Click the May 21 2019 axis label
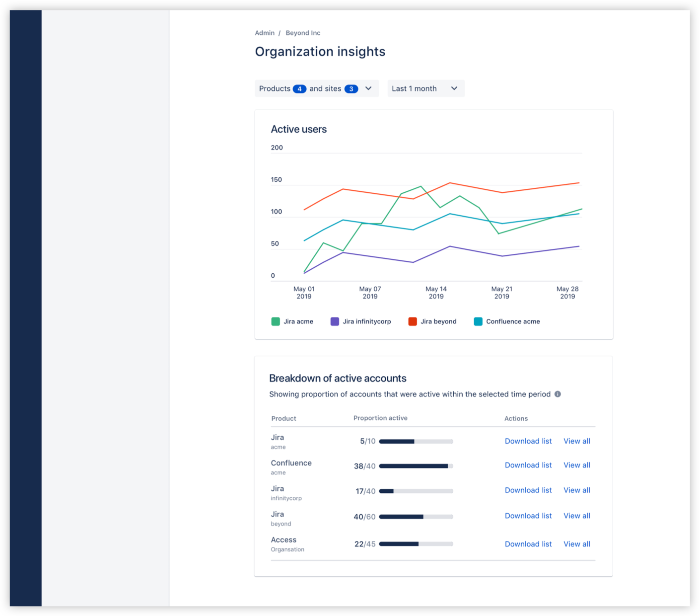Viewport: 700px width, 616px height. 501,293
